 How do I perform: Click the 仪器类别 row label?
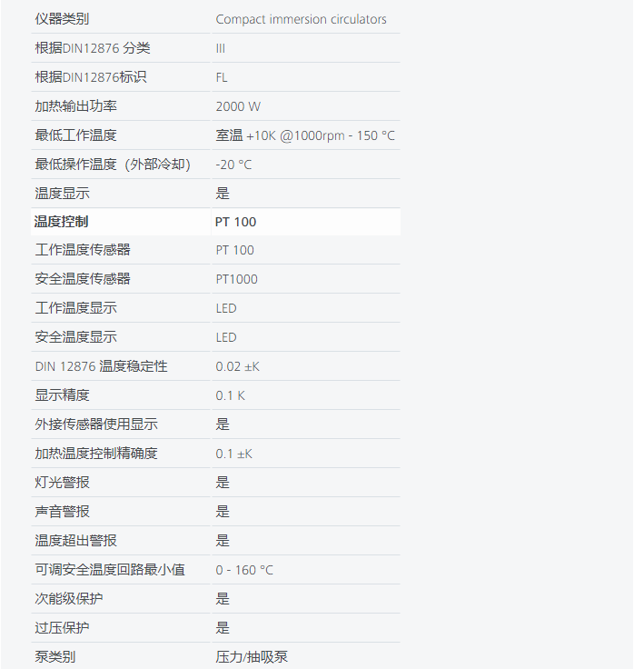62,19
